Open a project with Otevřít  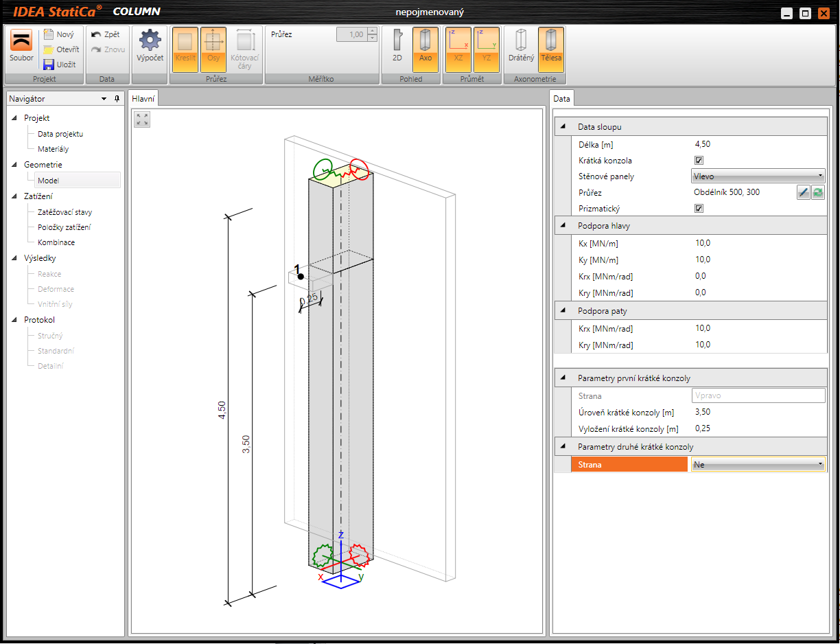pyautogui.click(x=60, y=49)
